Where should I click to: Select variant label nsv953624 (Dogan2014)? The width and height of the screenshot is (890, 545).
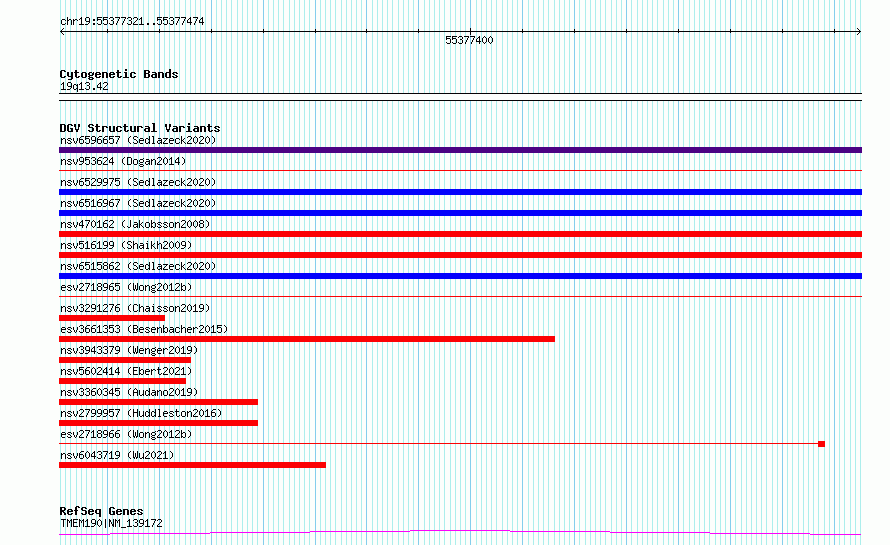pos(123,161)
